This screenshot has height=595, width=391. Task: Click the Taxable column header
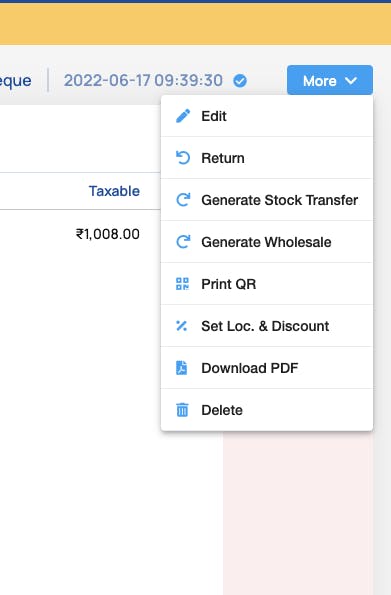(114, 191)
